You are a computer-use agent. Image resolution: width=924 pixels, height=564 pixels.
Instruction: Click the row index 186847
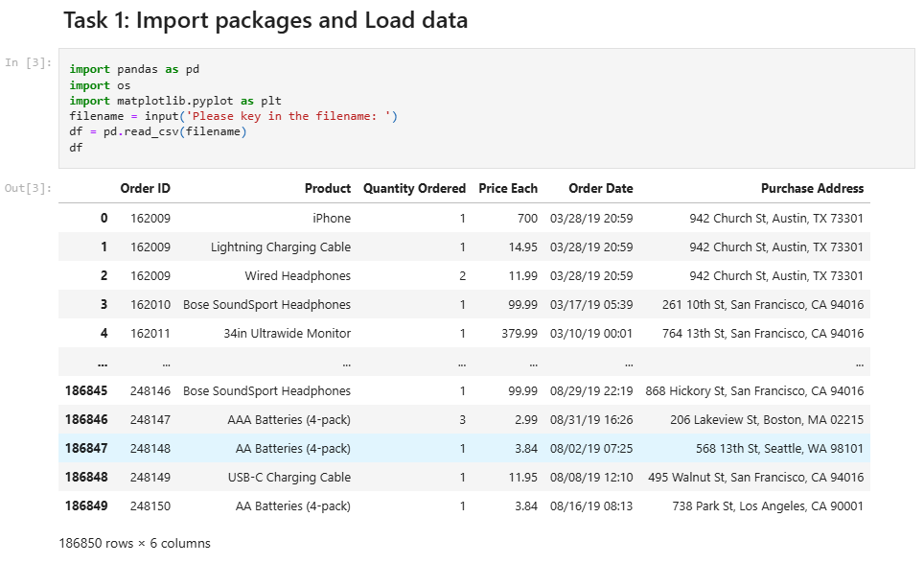pos(86,449)
